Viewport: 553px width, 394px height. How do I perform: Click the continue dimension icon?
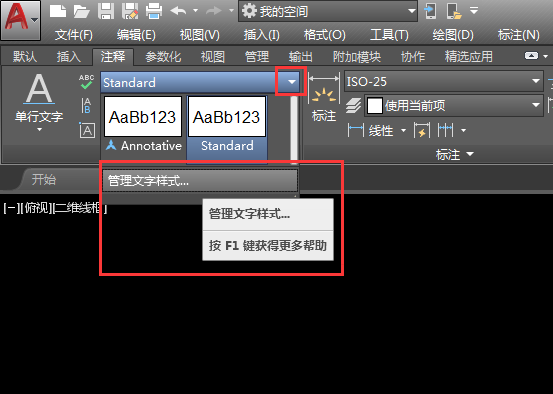pyautogui.click(x=445, y=131)
